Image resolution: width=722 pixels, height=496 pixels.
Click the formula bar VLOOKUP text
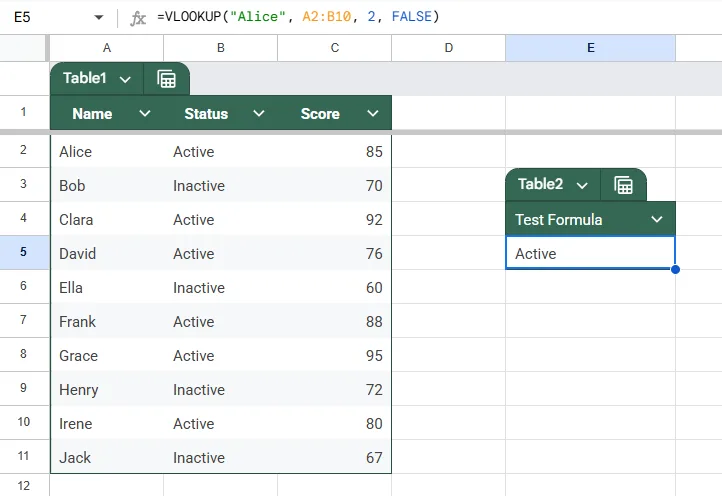[298, 17]
